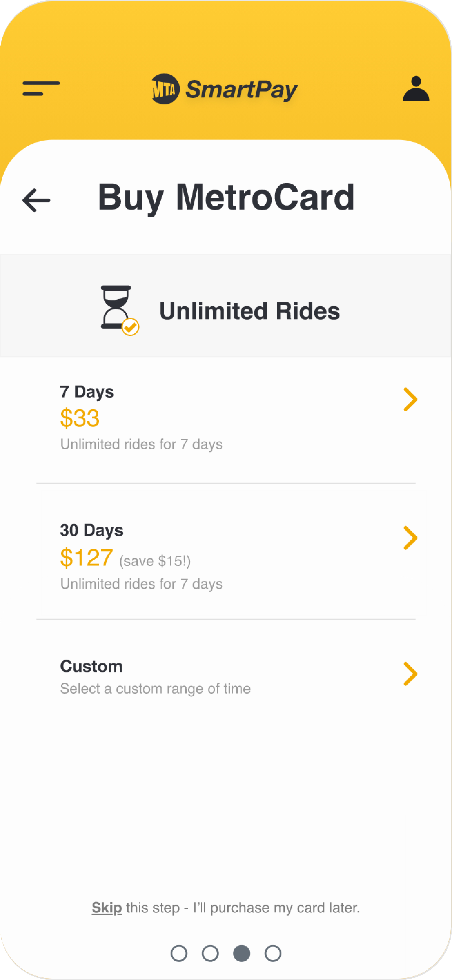
Task: Click the orange checkmark badge on hourglass
Action: click(130, 327)
